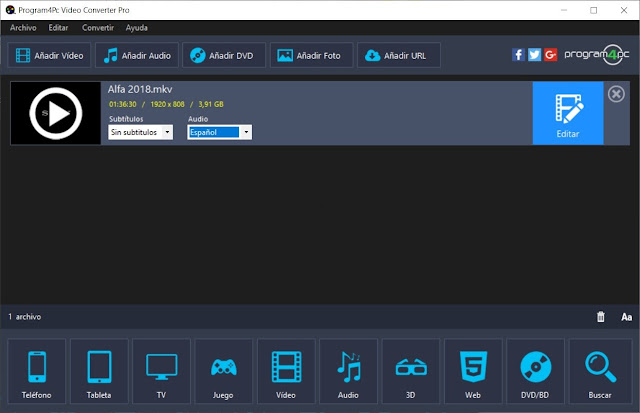Open the Buscar search category

pyautogui.click(x=600, y=371)
